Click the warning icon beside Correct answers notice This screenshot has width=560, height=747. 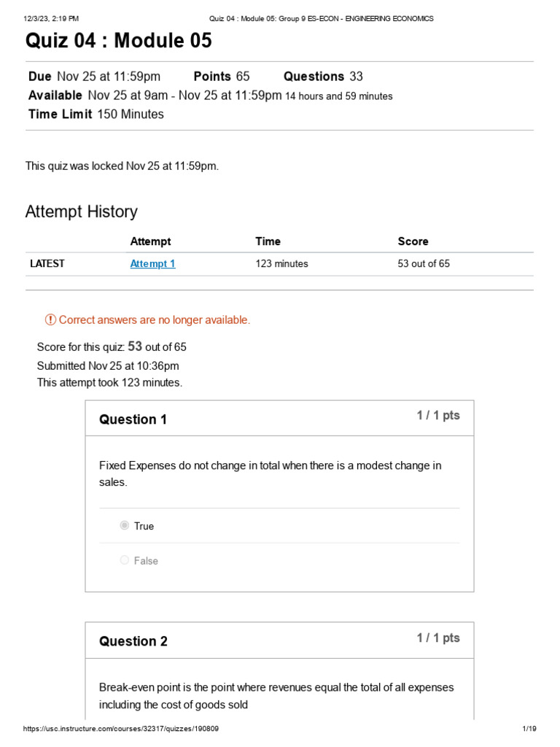tap(50, 320)
